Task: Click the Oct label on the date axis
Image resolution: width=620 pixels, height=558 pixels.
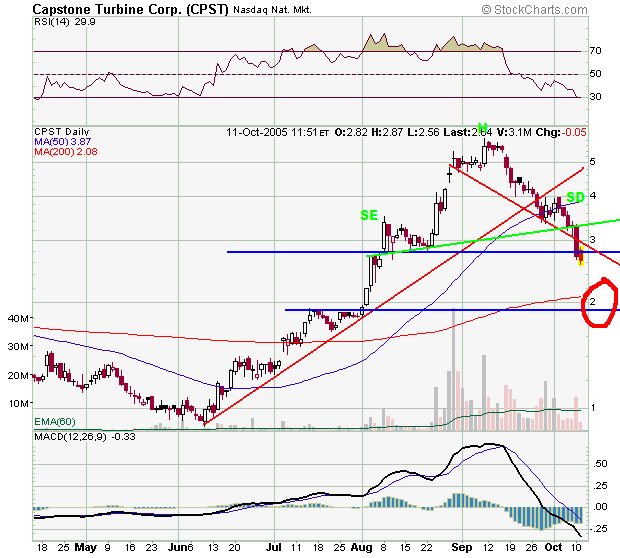Action: click(x=553, y=547)
